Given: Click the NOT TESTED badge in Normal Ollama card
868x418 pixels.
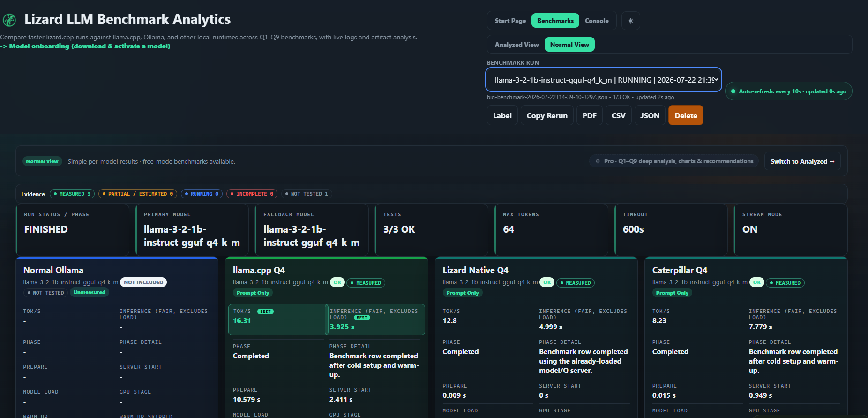Looking at the screenshot, I should coord(45,293).
